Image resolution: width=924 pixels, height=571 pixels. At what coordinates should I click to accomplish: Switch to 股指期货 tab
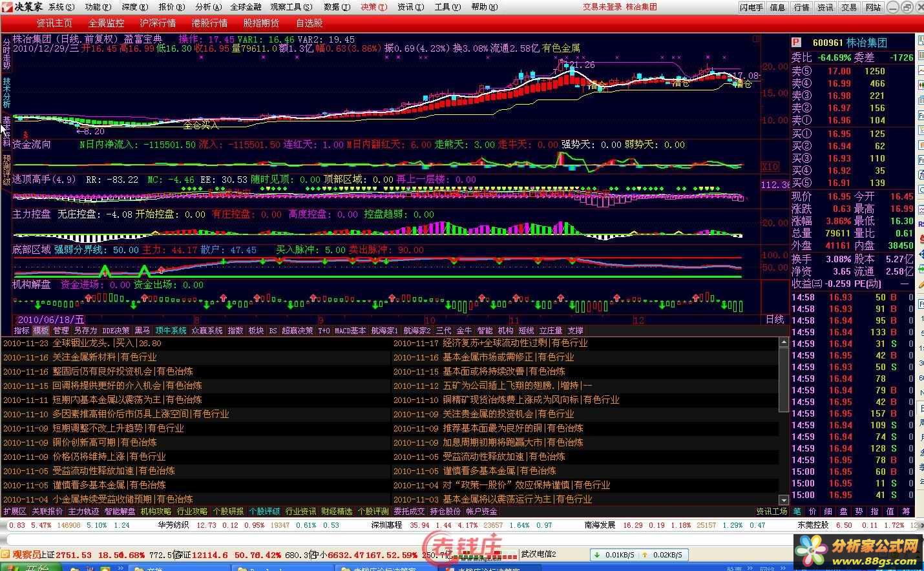coord(262,23)
